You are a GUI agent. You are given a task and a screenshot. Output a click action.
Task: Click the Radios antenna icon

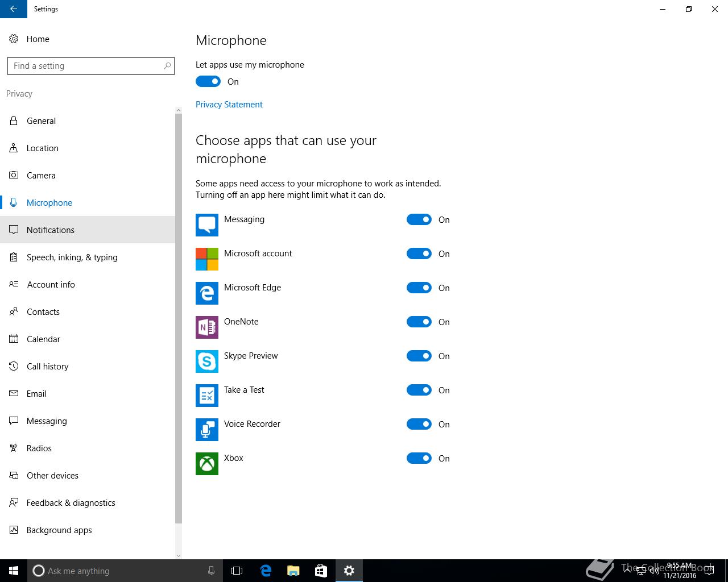[14, 448]
